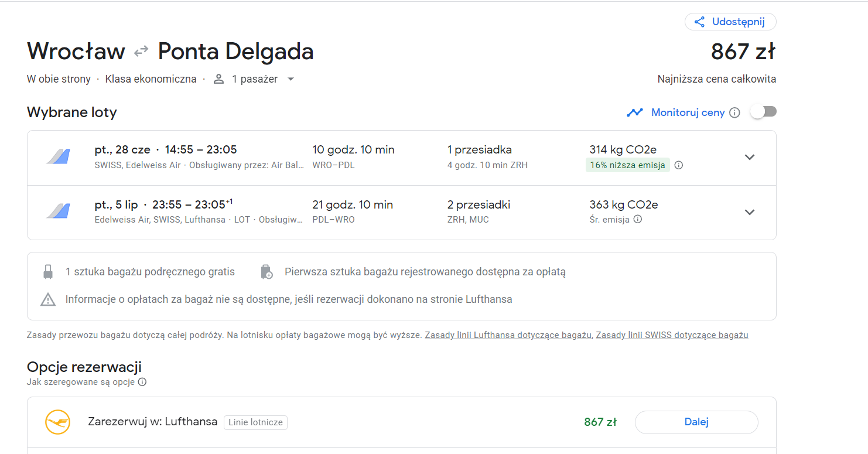Click the round-trip arrows icon between cities
The image size is (868, 454).
pos(141,52)
